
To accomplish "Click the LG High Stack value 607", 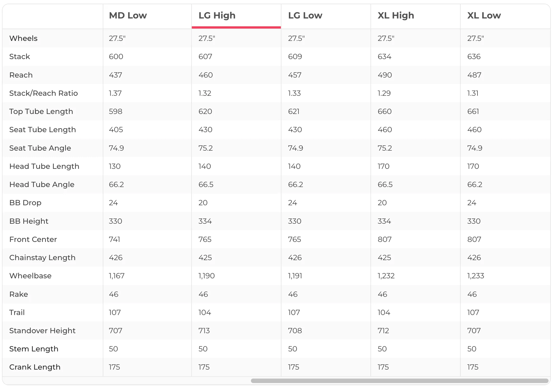I will pyautogui.click(x=205, y=57).
